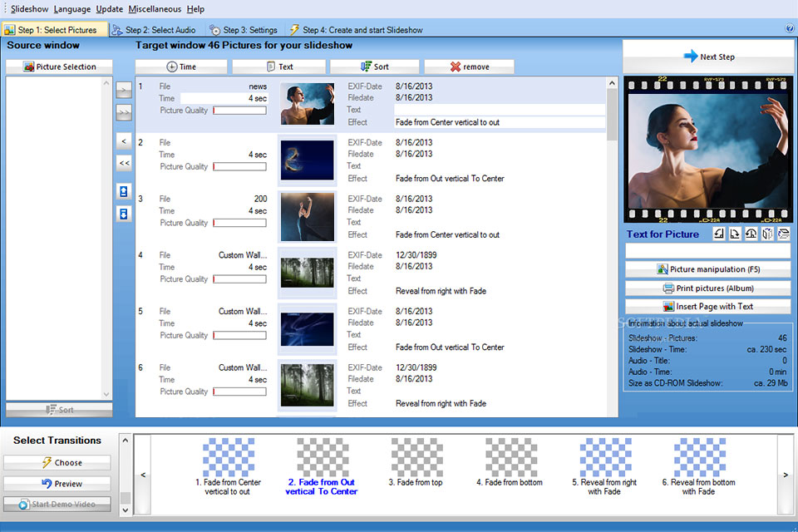Click Source window Sort button
Screen dimensions: 798x532
point(59,410)
